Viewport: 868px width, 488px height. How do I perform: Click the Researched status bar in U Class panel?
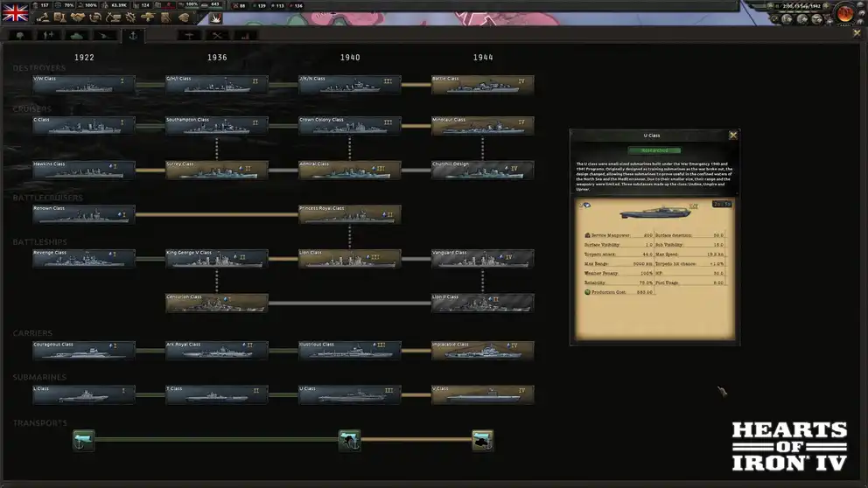coord(654,150)
